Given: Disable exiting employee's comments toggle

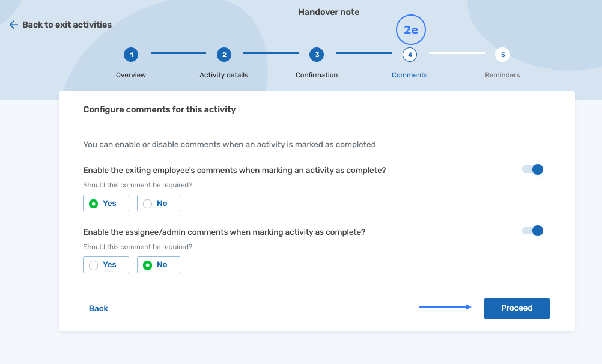Looking at the screenshot, I should click(x=532, y=169).
